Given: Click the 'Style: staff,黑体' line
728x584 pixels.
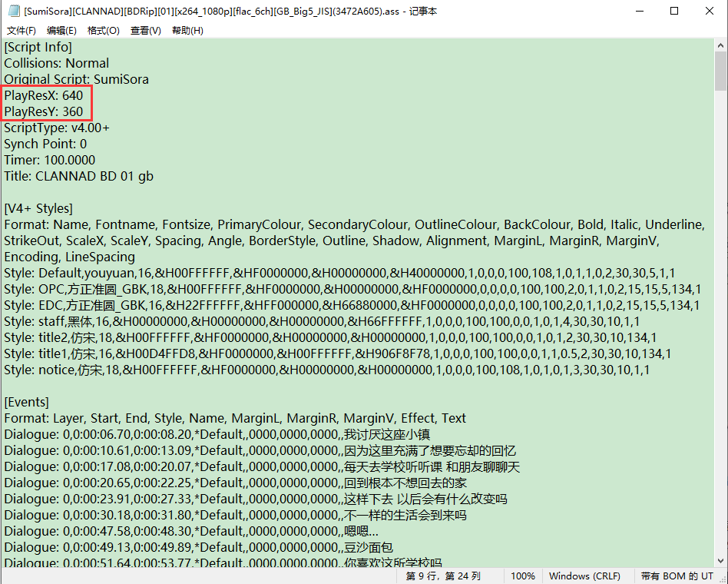Looking at the screenshot, I should [323, 321].
